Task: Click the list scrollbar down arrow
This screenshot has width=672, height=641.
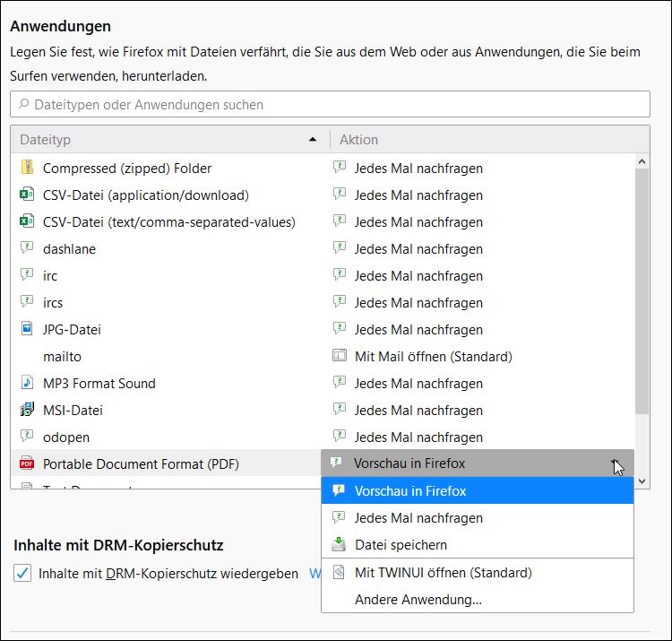Action: [x=642, y=481]
